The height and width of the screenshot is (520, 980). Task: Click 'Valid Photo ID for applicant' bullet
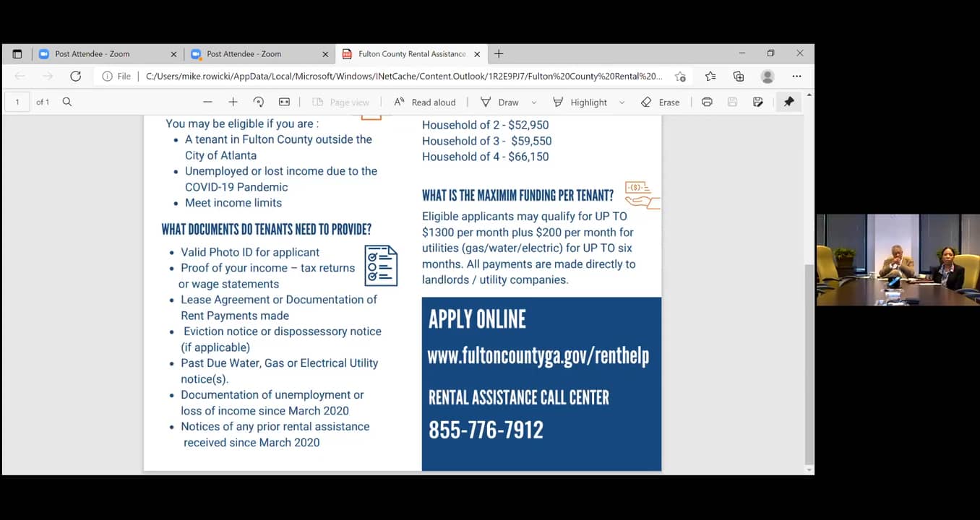pyautogui.click(x=250, y=252)
